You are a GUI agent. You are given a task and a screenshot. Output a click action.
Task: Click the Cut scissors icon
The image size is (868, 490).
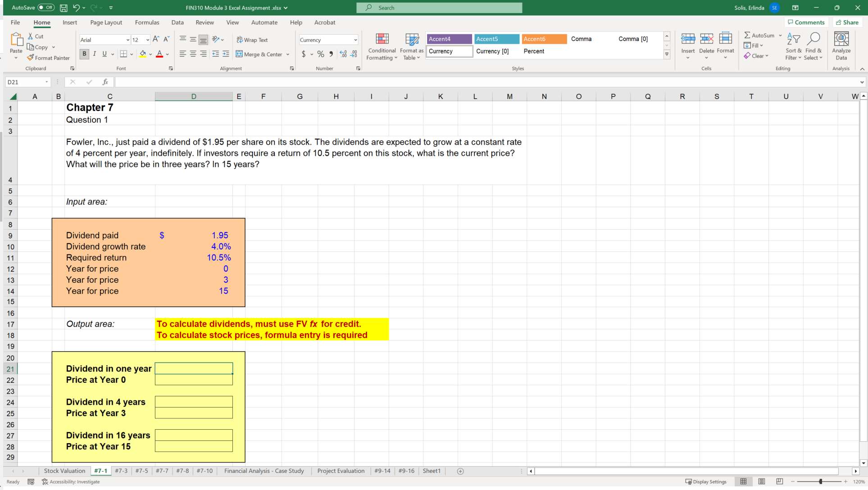pos(30,36)
